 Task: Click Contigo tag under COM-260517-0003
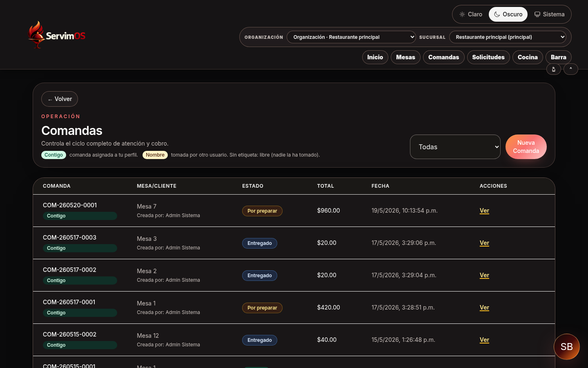coord(80,248)
